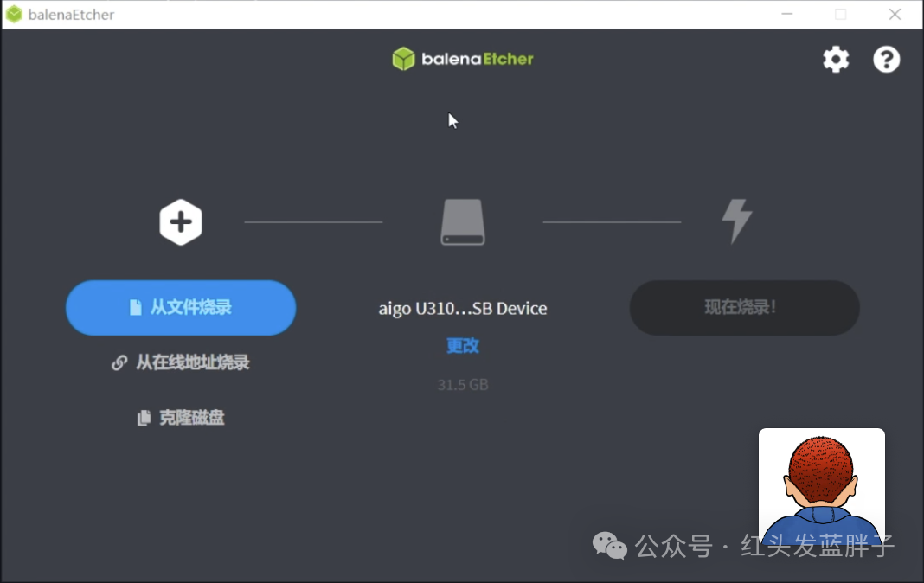
Task: Click the flash lightning bolt icon
Action: tap(735, 222)
